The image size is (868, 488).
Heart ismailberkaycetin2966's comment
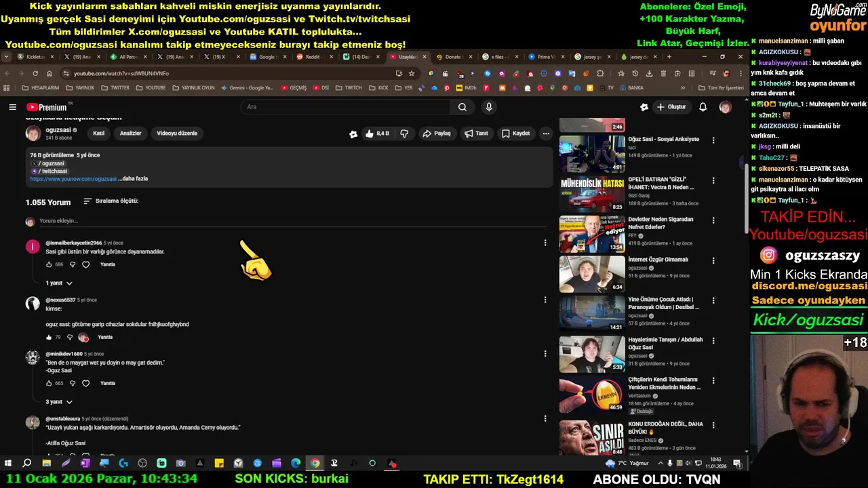(85, 264)
